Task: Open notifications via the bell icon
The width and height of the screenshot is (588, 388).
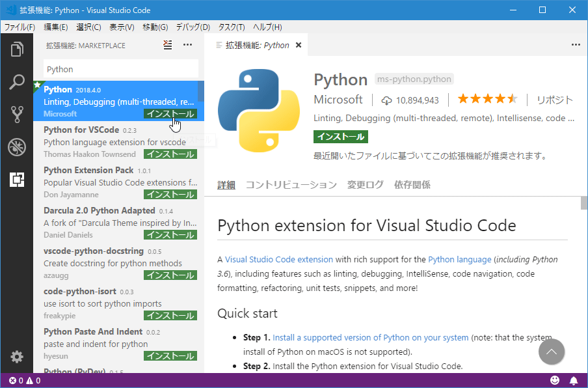Action: pos(574,380)
